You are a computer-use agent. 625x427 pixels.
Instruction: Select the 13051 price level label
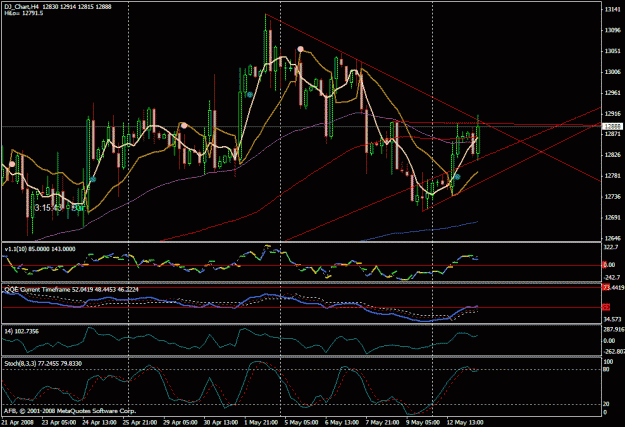(612, 51)
